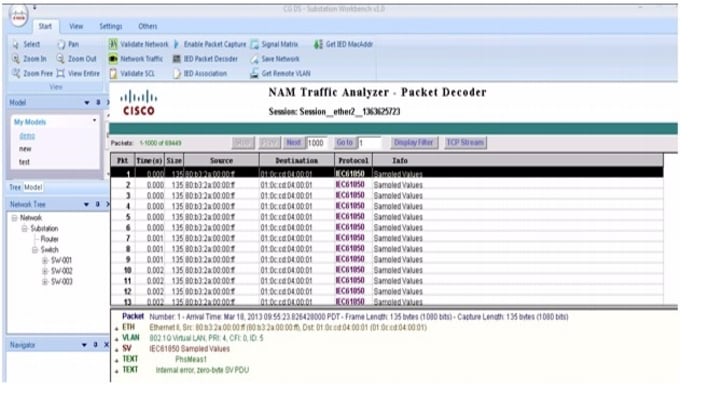701x419 pixels.
Task: Open the Navigator panel dropdown arrow
Action: (84, 345)
